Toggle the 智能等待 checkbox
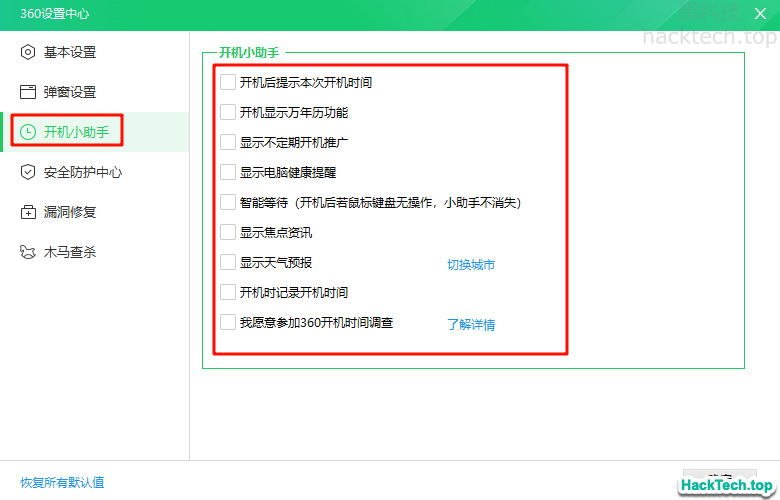780x500 pixels. pyautogui.click(x=228, y=202)
